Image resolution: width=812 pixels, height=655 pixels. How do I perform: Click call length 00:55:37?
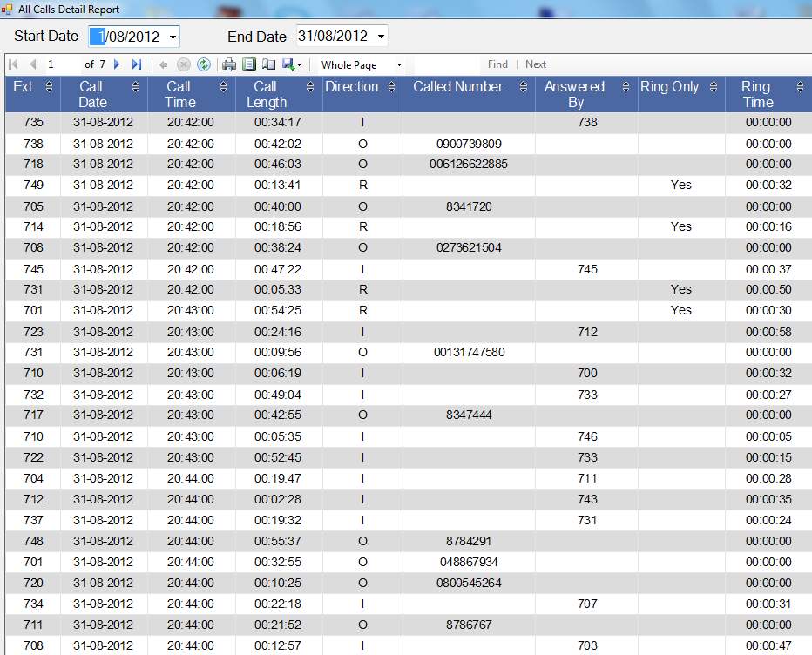pos(278,541)
